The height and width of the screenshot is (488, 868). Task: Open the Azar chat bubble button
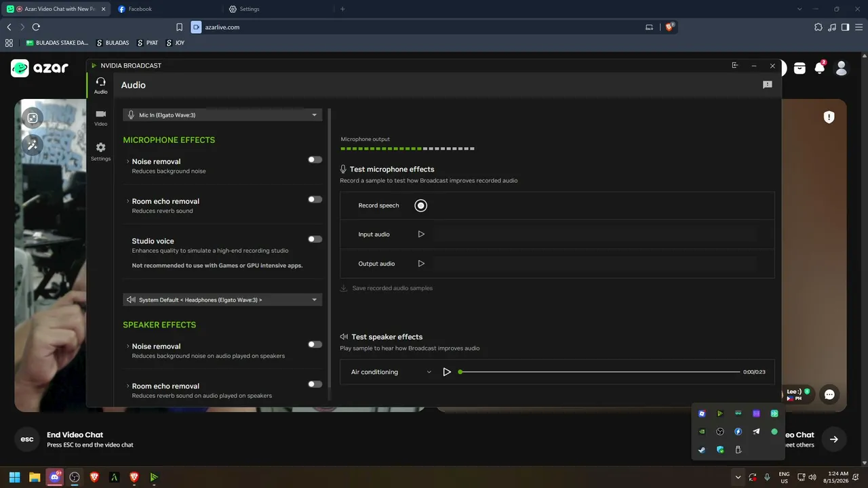[x=829, y=394]
